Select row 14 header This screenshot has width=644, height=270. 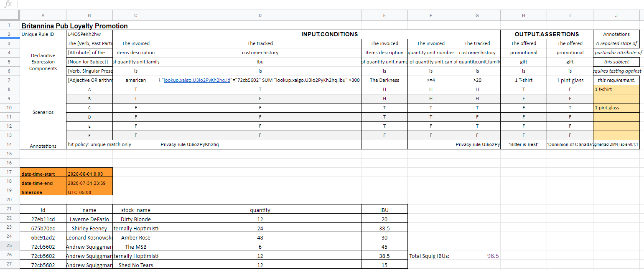coord(9,144)
